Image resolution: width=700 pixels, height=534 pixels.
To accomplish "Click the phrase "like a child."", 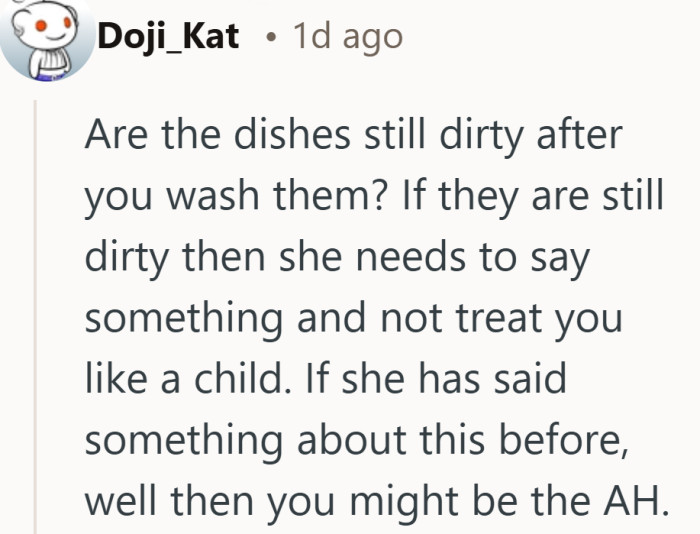I will tap(188, 379).
